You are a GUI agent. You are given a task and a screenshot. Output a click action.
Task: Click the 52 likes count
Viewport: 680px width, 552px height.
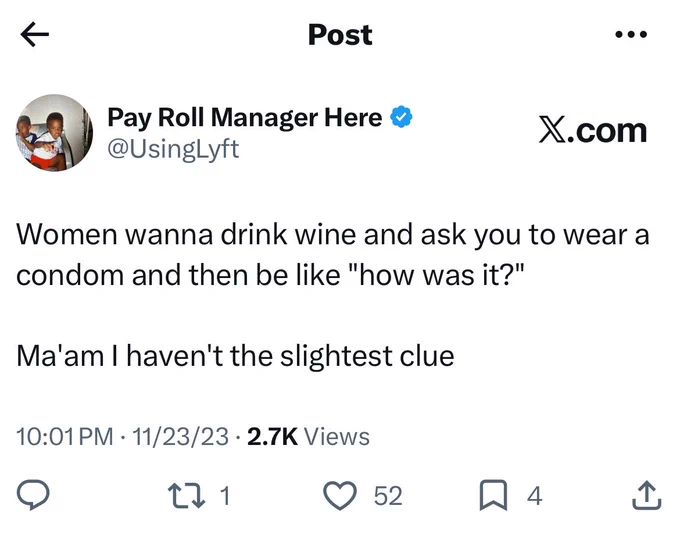(388, 495)
